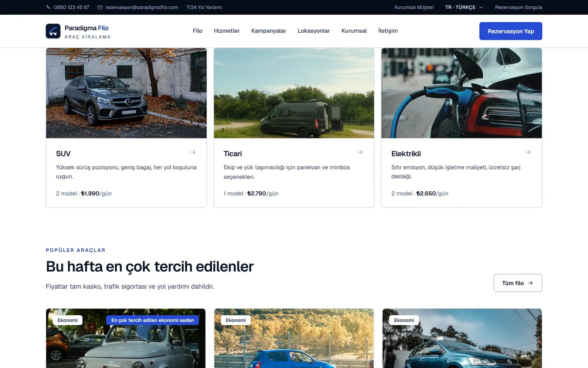Open the Elektrikli charging photo
588x368 pixels.
tap(462, 93)
